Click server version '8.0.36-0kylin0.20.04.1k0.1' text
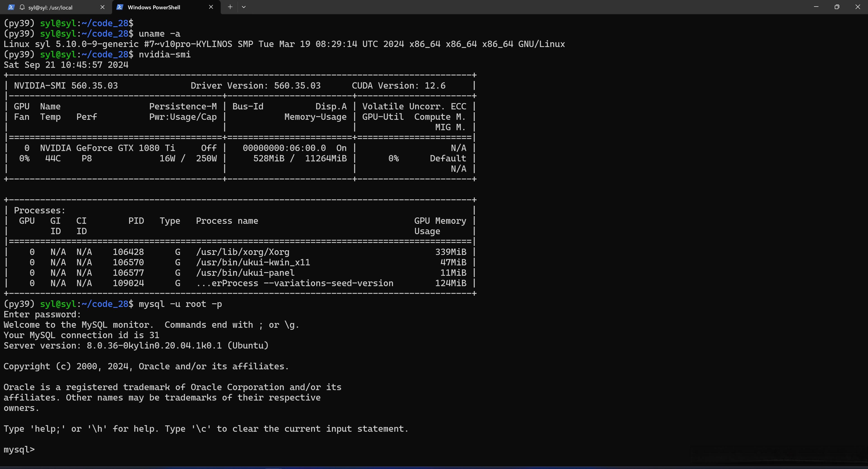Image resolution: width=868 pixels, height=469 pixels. [x=154, y=346]
